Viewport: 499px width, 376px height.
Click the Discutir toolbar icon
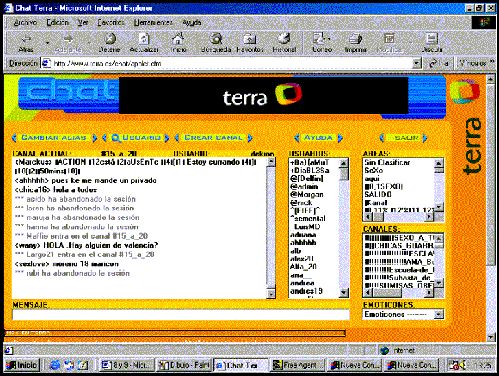(432, 39)
